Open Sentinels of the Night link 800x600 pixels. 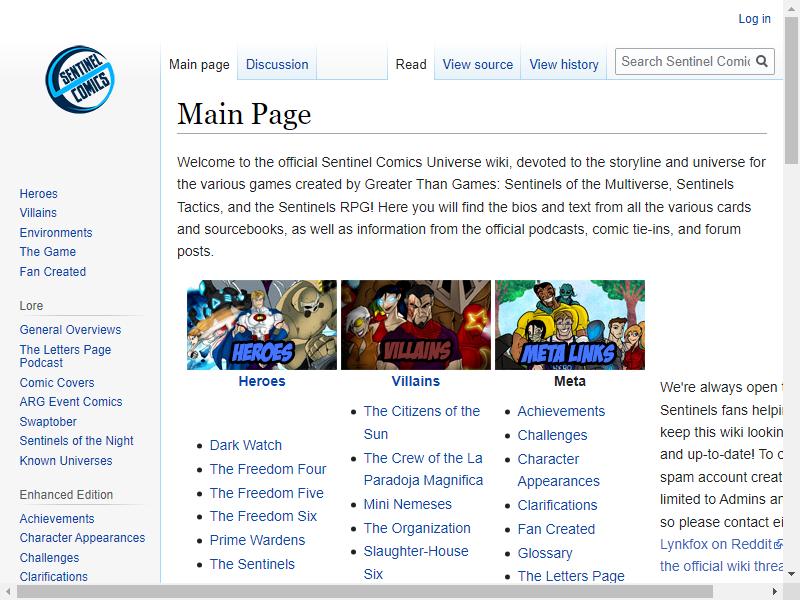click(76, 440)
